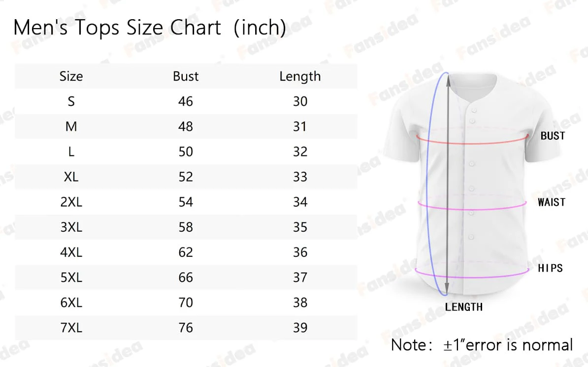Select the 2XL size label

[71, 202]
